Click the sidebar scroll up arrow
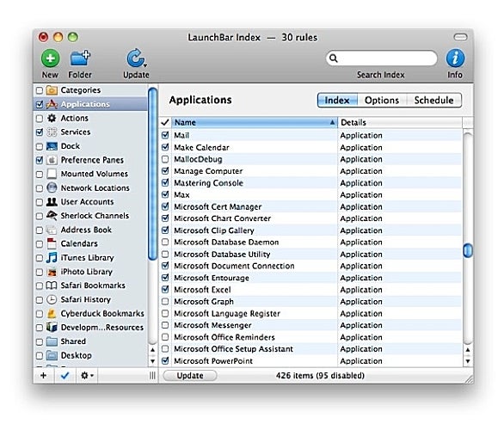 (x=153, y=350)
